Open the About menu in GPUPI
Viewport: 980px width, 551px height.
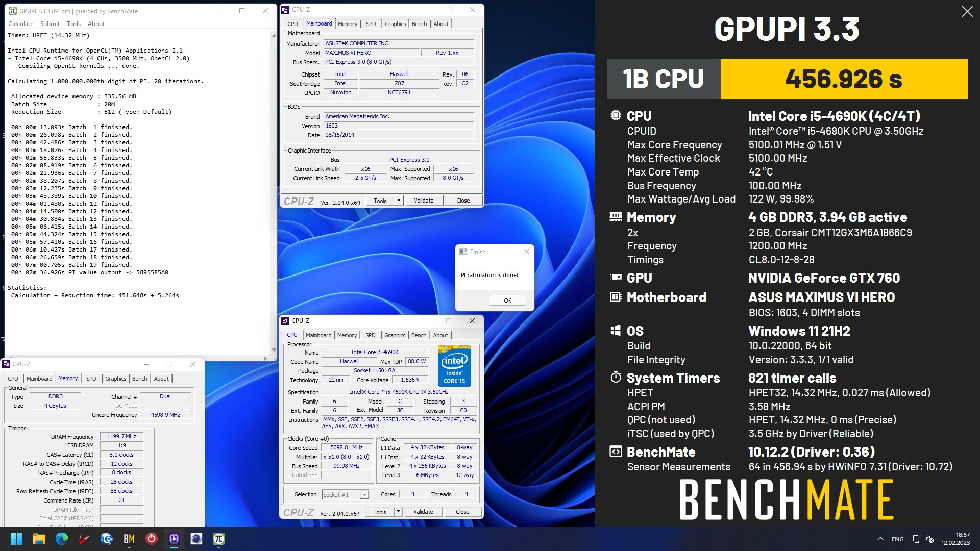click(x=96, y=24)
